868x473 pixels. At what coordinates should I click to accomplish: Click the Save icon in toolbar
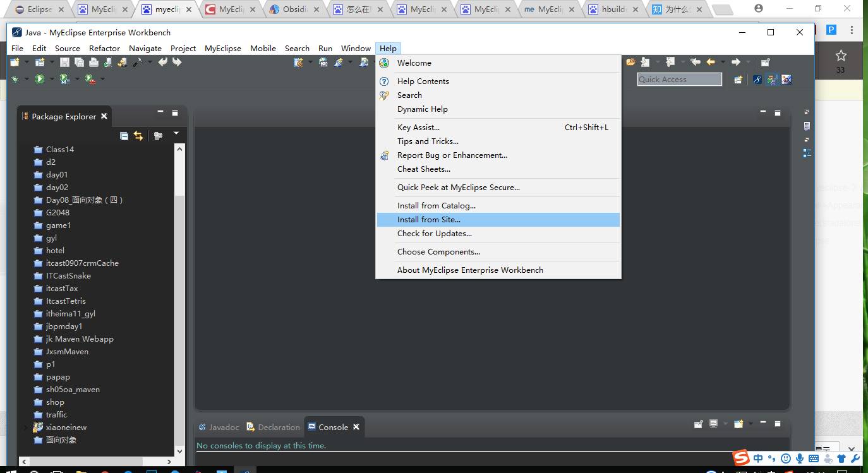pos(64,62)
